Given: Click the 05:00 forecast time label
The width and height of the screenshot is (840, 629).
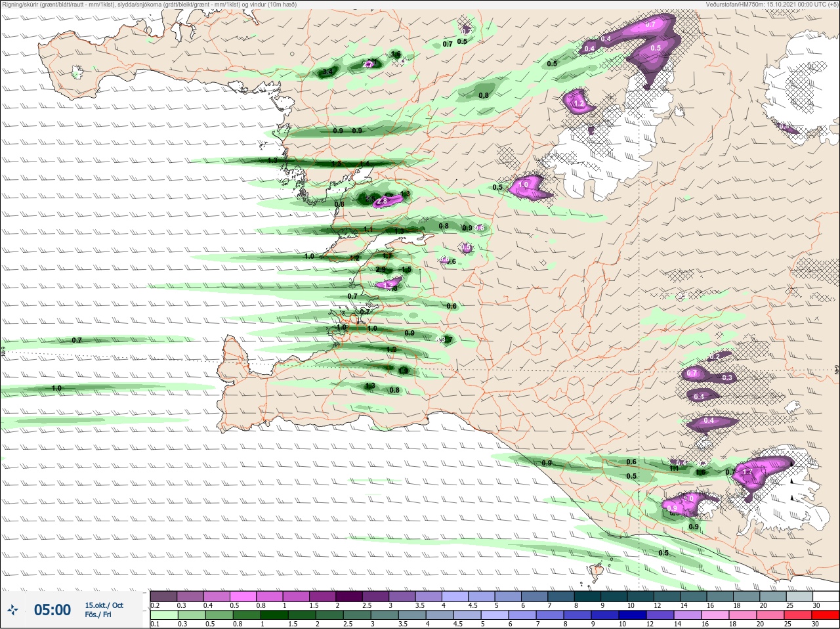Looking at the screenshot, I should pos(52,610).
